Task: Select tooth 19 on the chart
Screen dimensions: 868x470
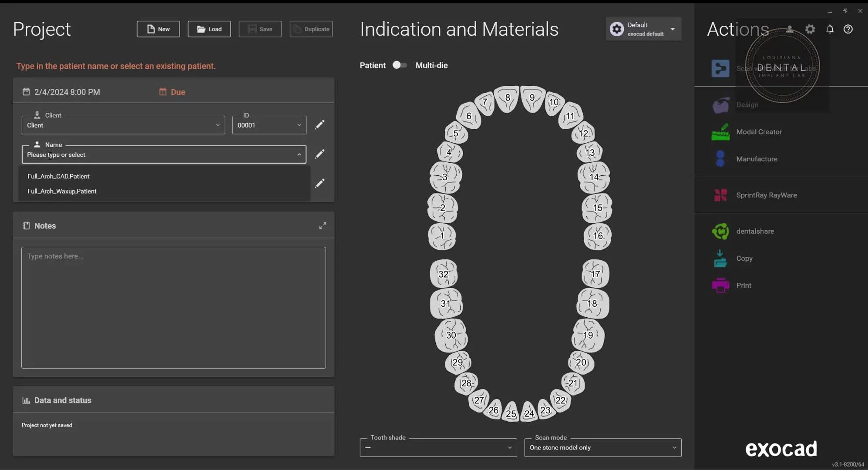Action: tap(588, 335)
